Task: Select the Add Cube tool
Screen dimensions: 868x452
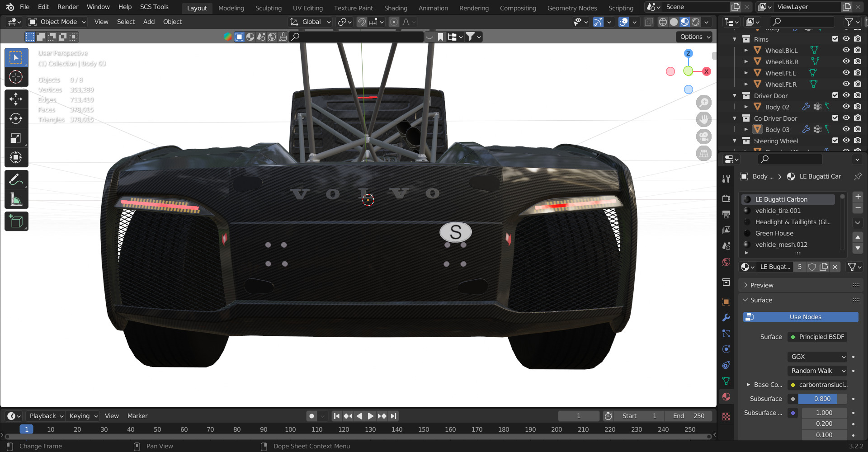Action: point(16,221)
